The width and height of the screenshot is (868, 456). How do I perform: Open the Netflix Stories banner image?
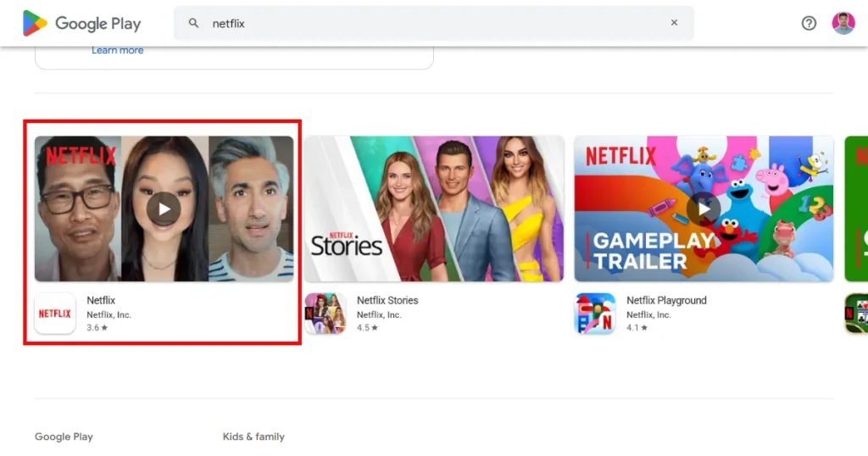(434, 209)
